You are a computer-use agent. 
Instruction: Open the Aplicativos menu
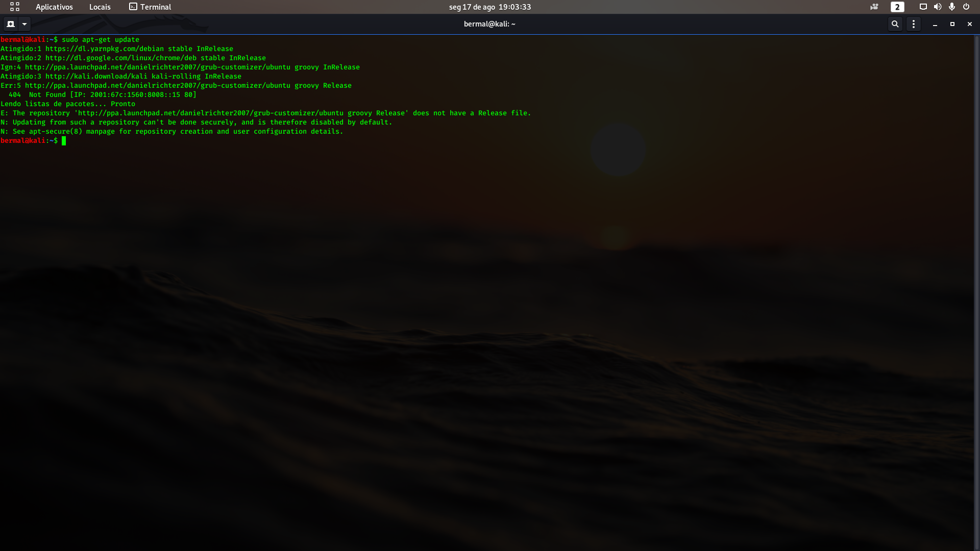pyautogui.click(x=54, y=7)
